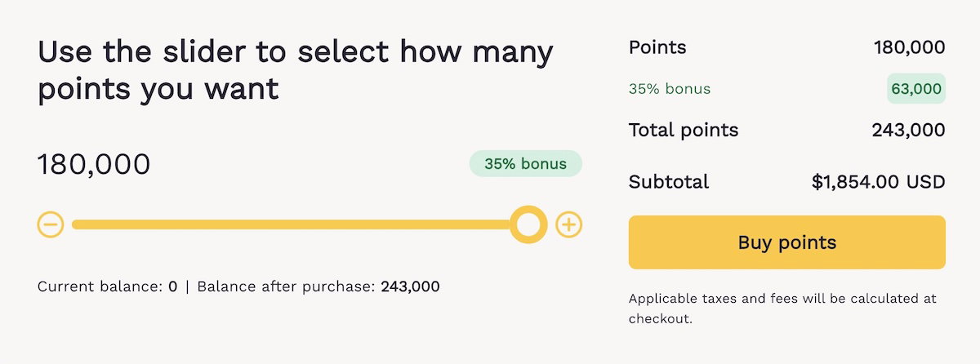Viewport: 980px width, 364px height.
Task: Click the applicable taxes and fees note
Action: click(782, 309)
